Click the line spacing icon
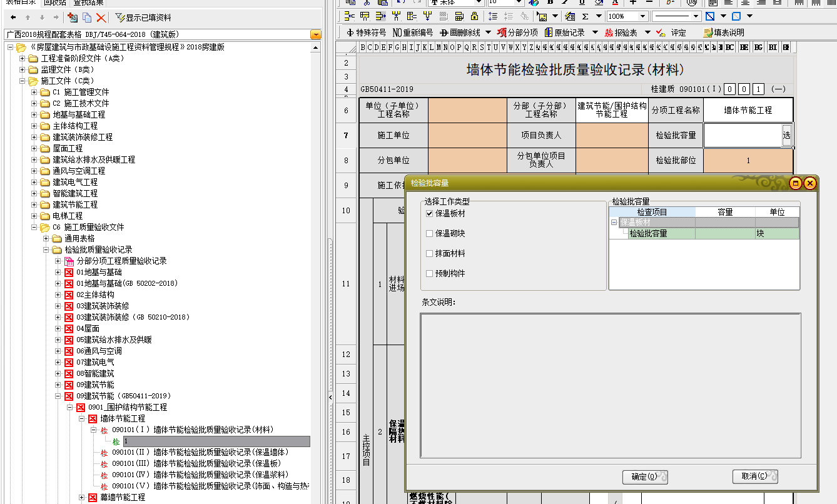This screenshot has height=504, width=837. coord(493,16)
